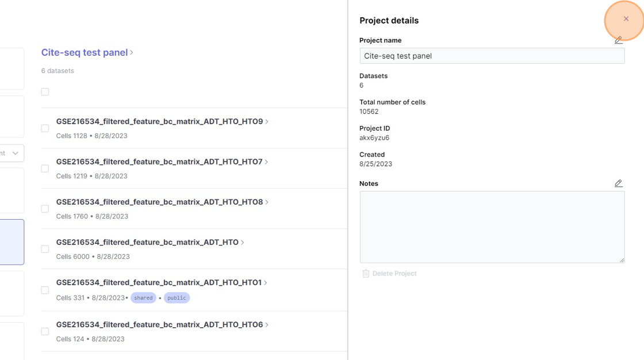Image resolution: width=644 pixels, height=360 pixels.
Task: Open the partially hidden dropdown at left edge
Action: point(13,153)
